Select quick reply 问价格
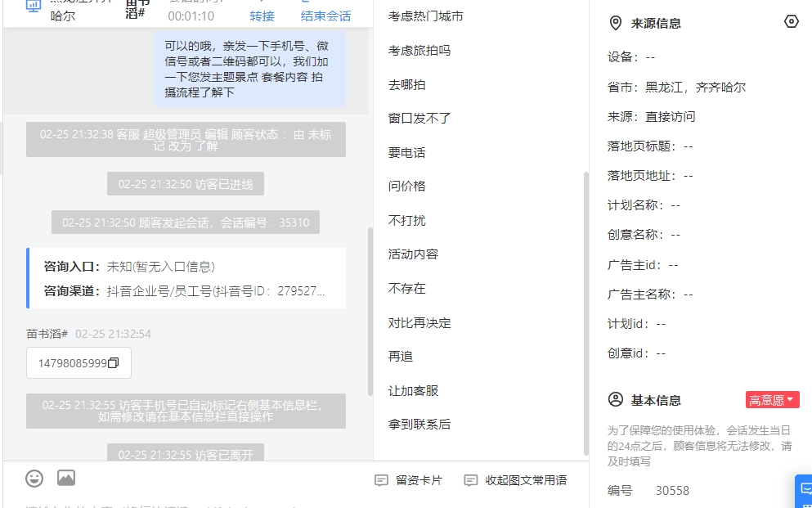812x508 pixels. (407, 187)
